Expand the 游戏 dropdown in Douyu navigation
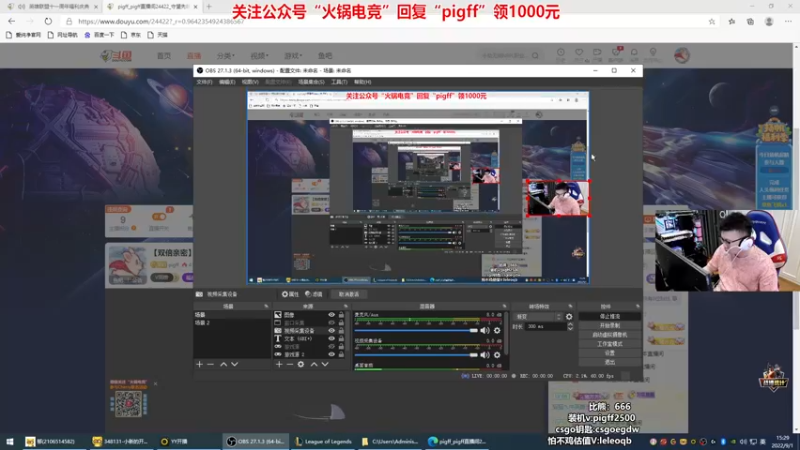Viewport: 800px width, 450px height. click(x=293, y=56)
